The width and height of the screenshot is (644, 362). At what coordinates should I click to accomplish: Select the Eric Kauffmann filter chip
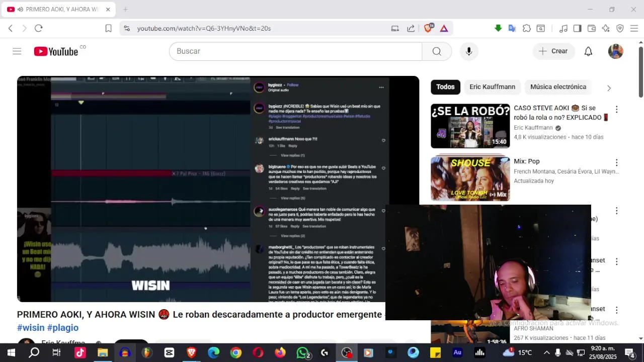[492, 87]
